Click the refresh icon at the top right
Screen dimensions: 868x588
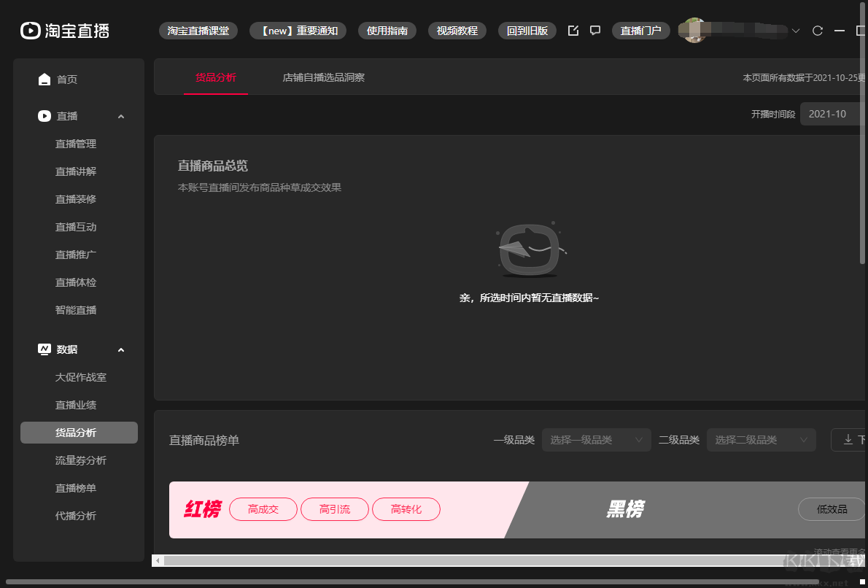818,31
